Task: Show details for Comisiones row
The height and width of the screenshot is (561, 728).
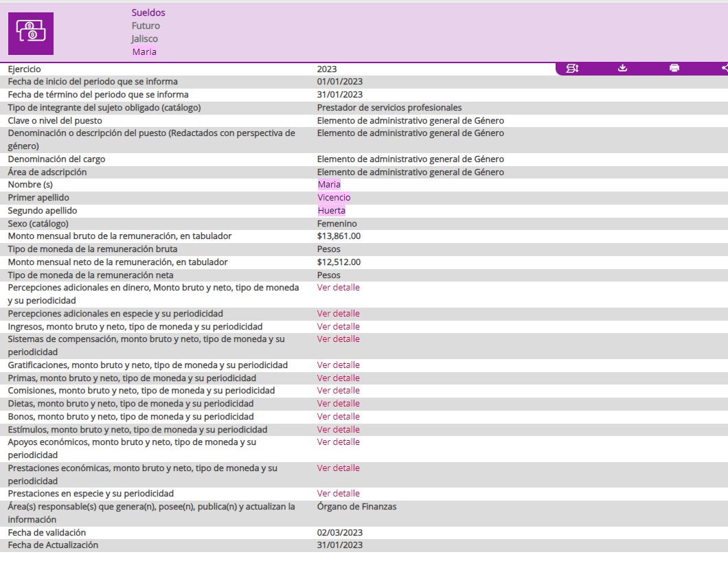Action: pyautogui.click(x=338, y=391)
